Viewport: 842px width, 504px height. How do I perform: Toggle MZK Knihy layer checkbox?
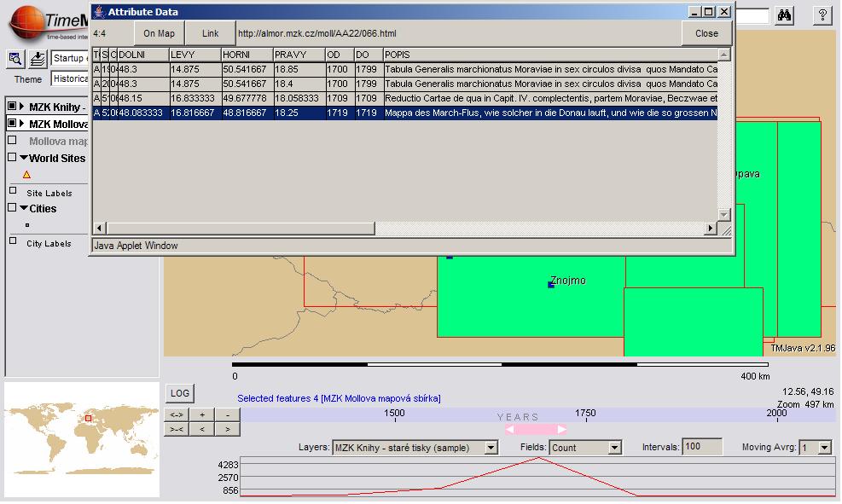coord(12,107)
